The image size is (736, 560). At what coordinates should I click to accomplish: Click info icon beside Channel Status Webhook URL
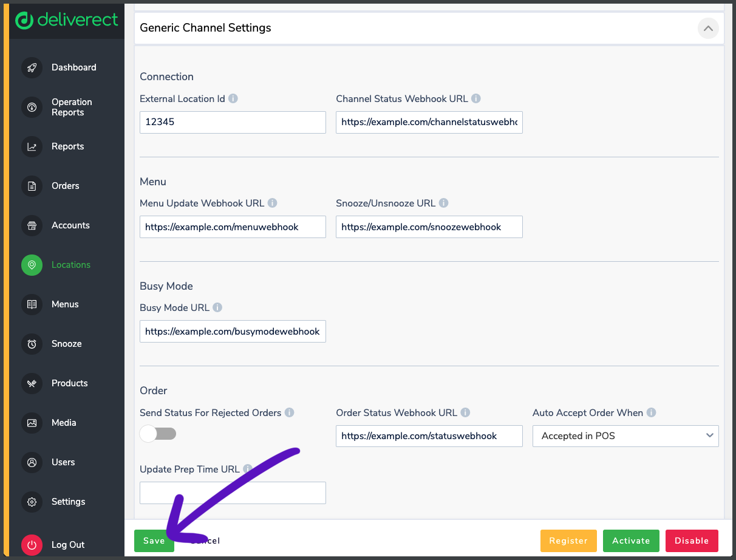[x=476, y=98]
